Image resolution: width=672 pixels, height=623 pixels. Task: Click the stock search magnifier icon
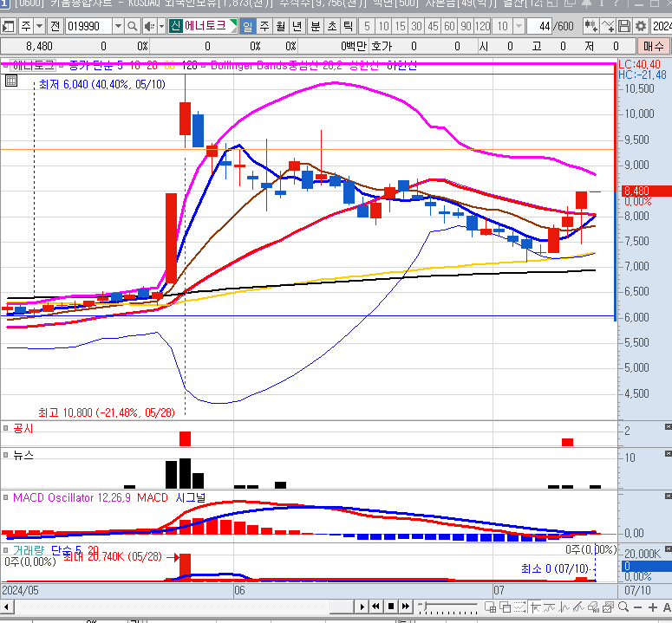pos(133,26)
